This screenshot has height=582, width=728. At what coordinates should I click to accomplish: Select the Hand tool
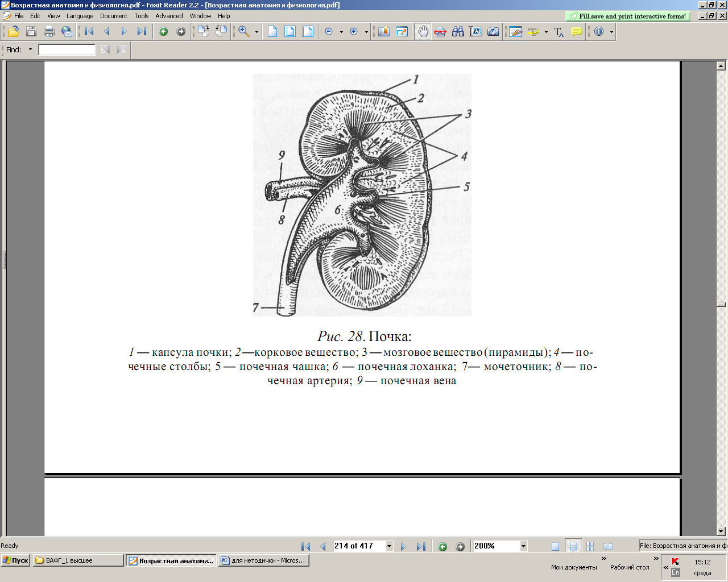(423, 32)
